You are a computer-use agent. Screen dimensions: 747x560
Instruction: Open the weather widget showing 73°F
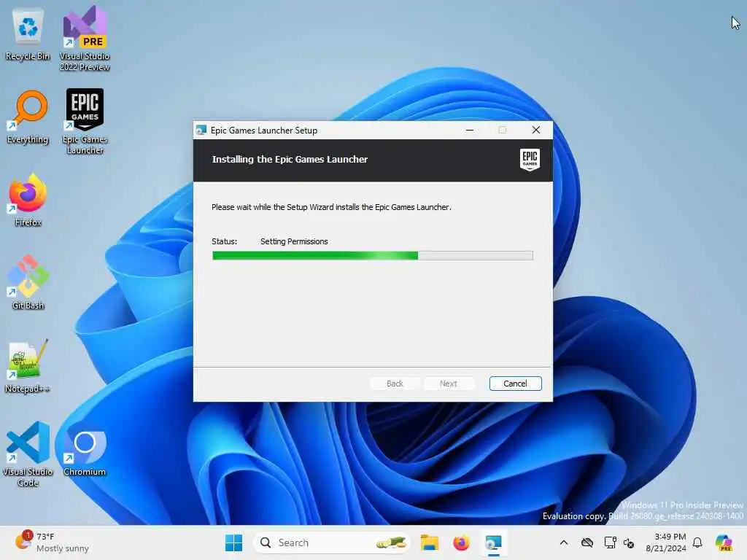pyautogui.click(x=52, y=542)
